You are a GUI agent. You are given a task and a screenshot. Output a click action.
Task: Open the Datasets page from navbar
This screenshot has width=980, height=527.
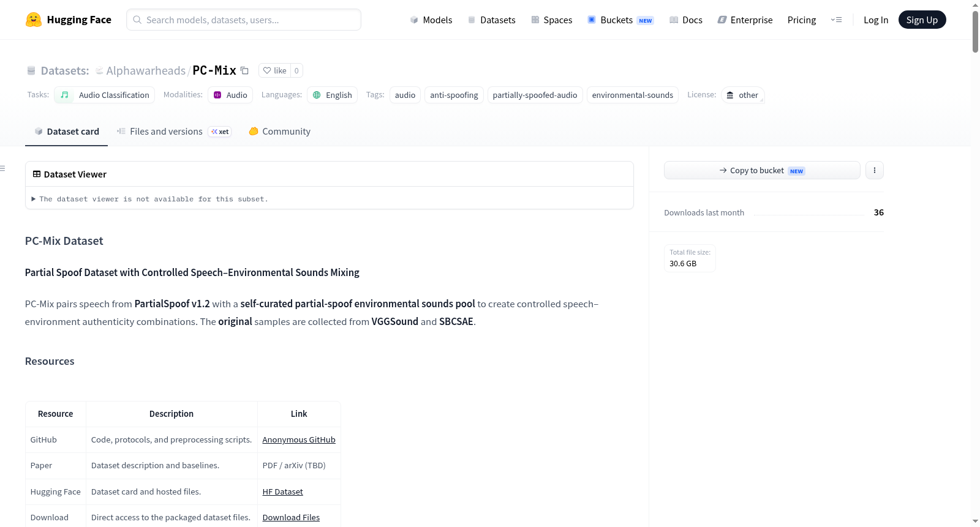491,20
